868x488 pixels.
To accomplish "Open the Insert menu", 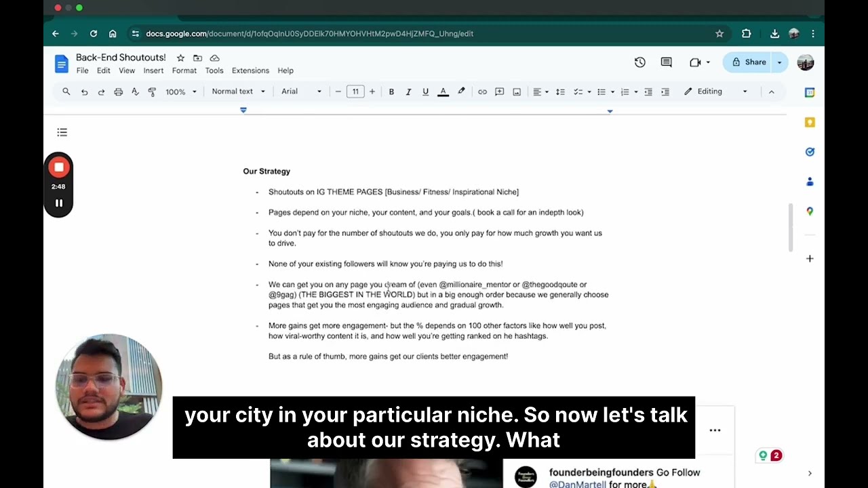I will pos(153,70).
